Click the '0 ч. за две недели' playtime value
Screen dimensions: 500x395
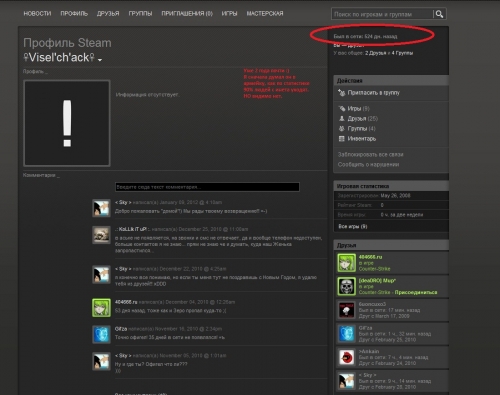[402, 215]
